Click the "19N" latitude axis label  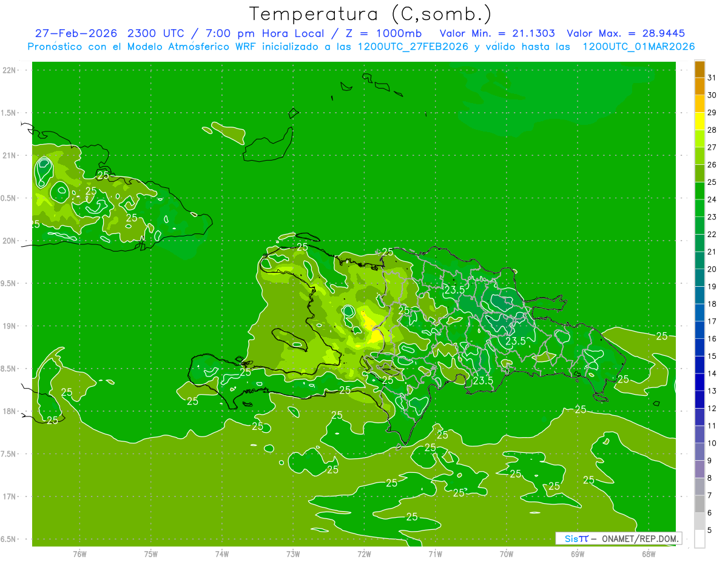coord(10,326)
